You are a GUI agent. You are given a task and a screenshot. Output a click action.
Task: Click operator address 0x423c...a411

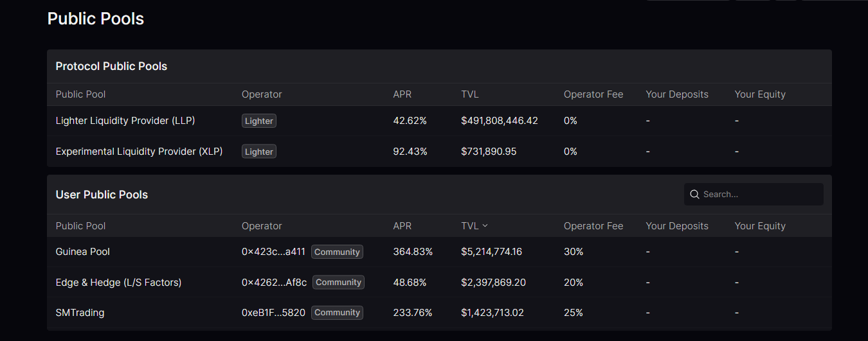click(273, 252)
